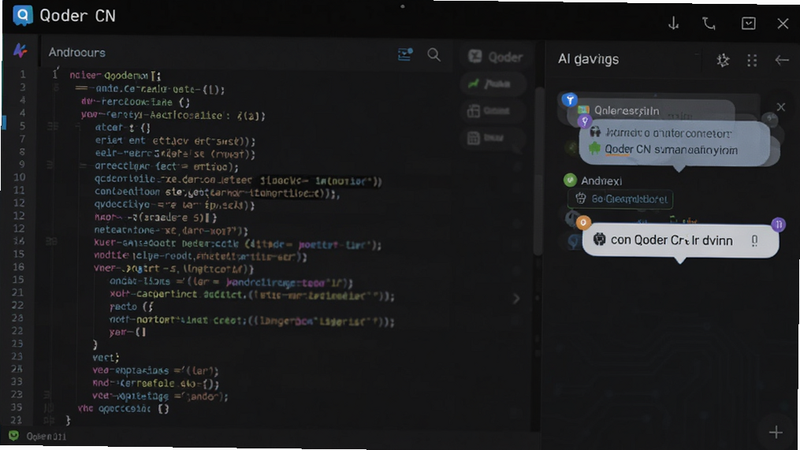Open the grid dots menu in AI panel
The width and height of the screenshot is (800, 450).
click(x=752, y=60)
